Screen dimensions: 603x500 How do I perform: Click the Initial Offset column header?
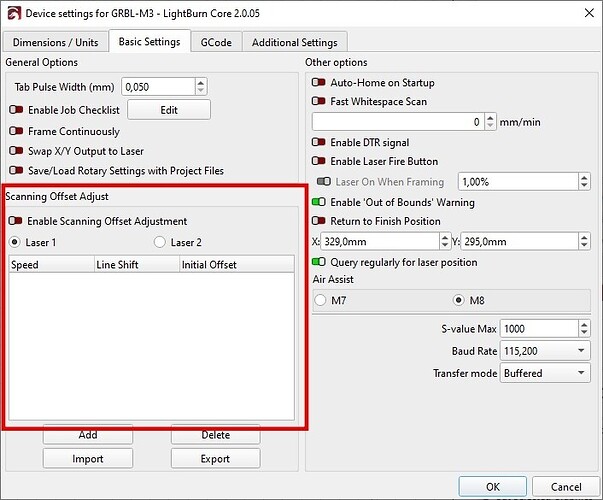pyautogui.click(x=237, y=265)
